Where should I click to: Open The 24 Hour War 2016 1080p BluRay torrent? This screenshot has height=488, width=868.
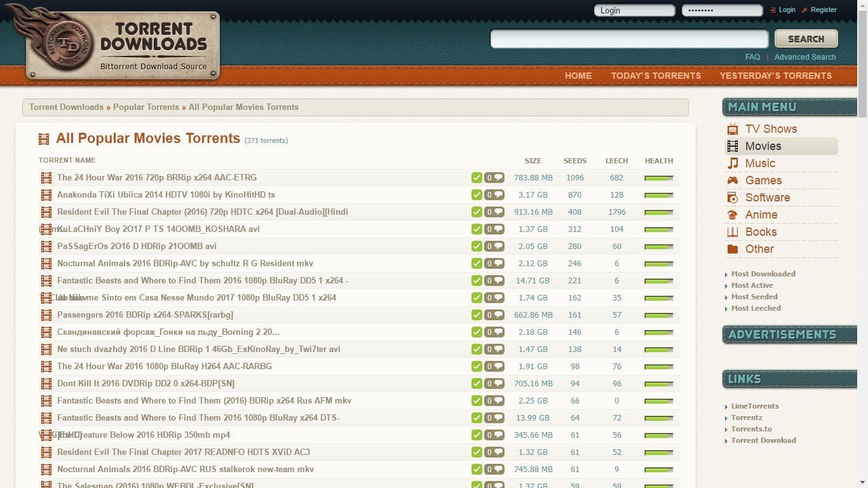pyautogui.click(x=165, y=367)
